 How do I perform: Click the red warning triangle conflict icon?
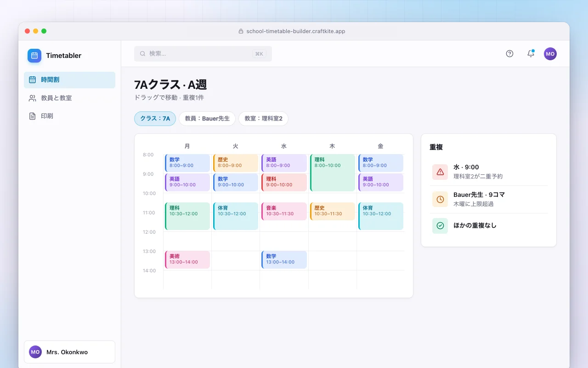click(440, 172)
